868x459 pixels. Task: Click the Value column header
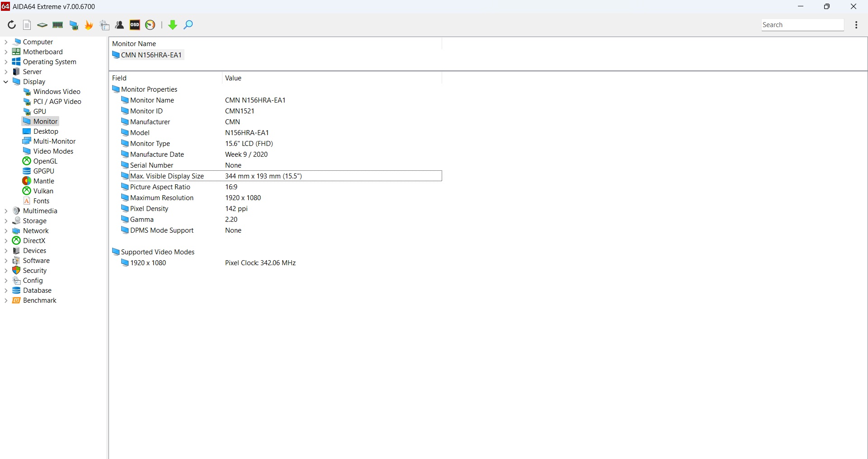click(332, 78)
